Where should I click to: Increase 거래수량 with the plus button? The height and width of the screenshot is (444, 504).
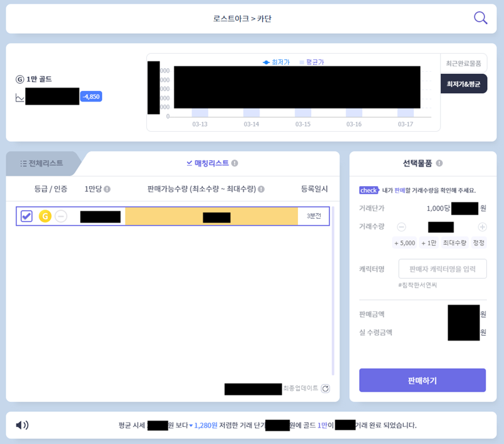click(x=482, y=227)
